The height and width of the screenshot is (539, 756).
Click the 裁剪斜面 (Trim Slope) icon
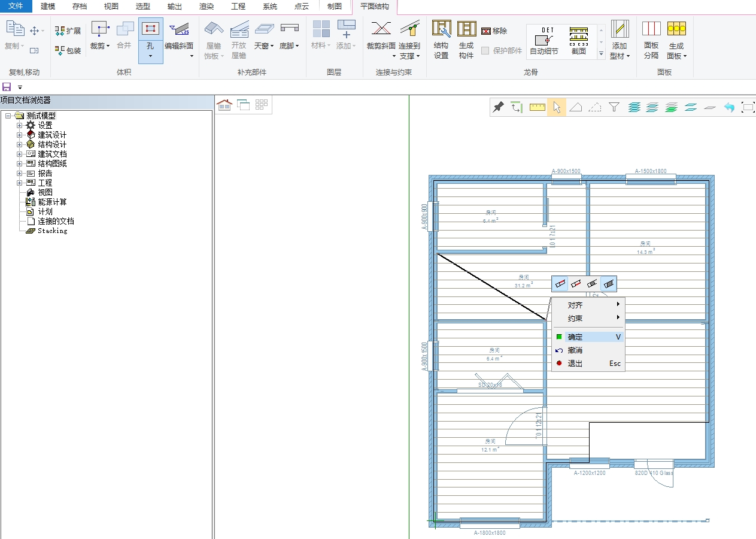(381, 28)
